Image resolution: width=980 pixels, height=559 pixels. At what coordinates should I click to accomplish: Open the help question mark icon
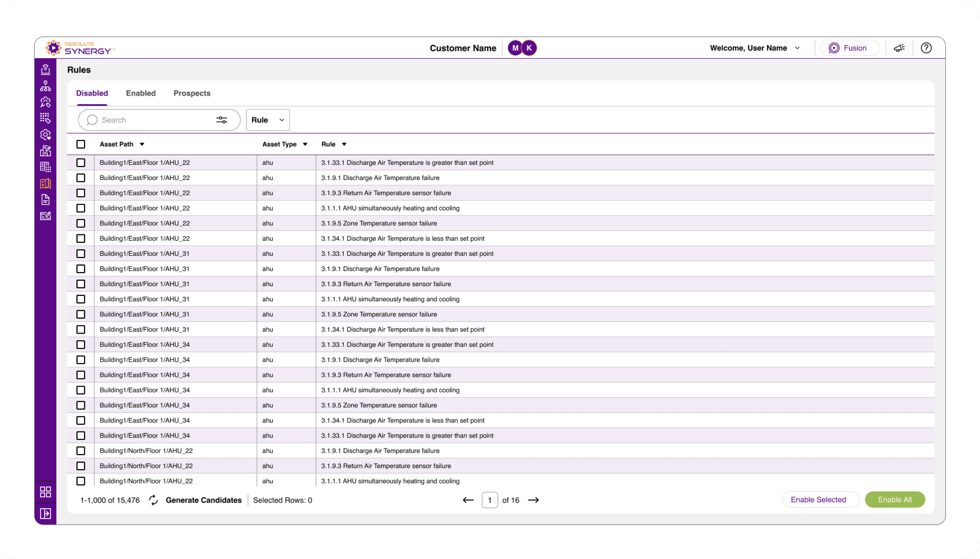tap(926, 48)
